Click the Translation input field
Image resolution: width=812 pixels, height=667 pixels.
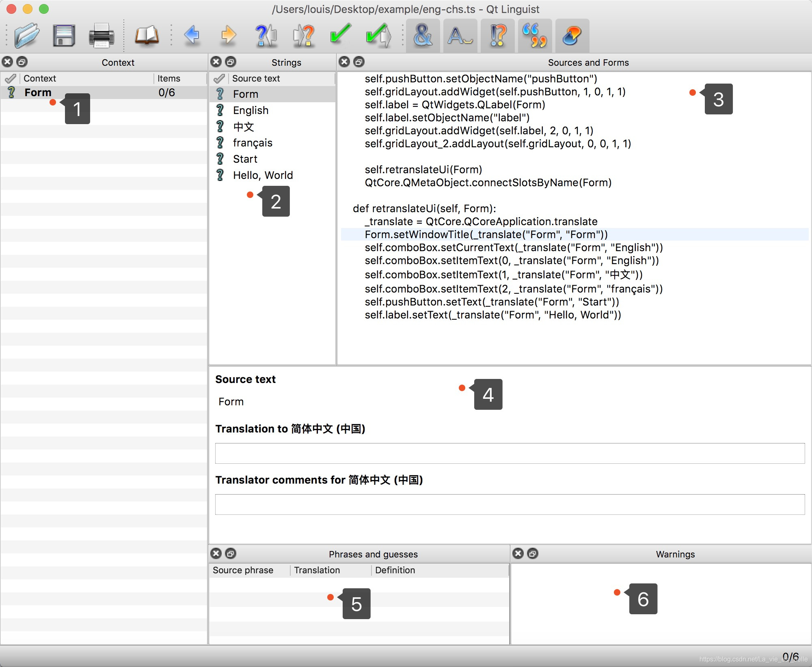tap(510, 453)
